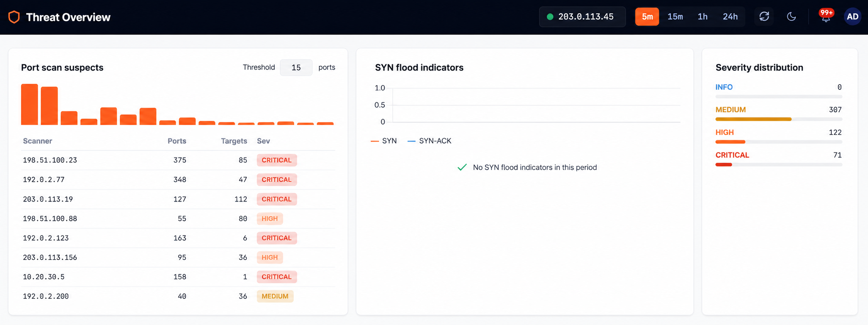Click the Targets column header
The width and height of the screenshot is (868, 325).
pyautogui.click(x=234, y=141)
